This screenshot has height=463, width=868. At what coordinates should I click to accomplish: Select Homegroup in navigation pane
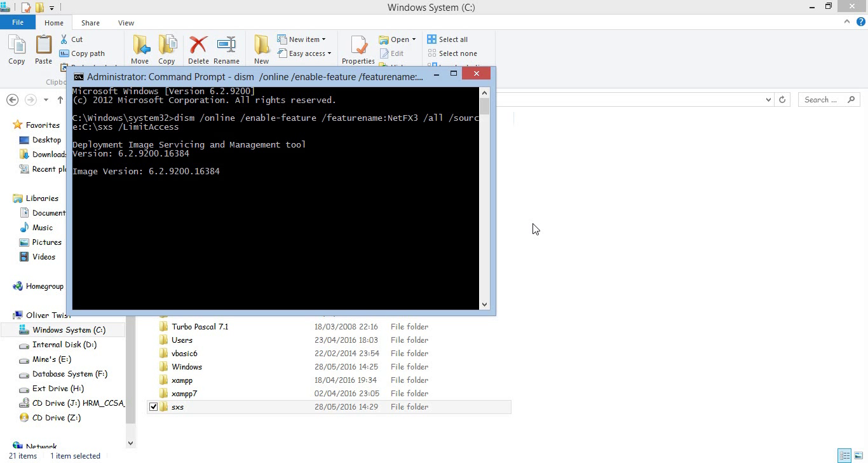pyautogui.click(x=44, y=286)
